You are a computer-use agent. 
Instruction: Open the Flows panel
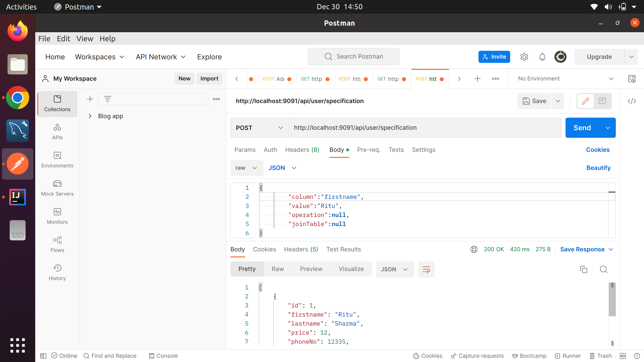tap(57, 244)
